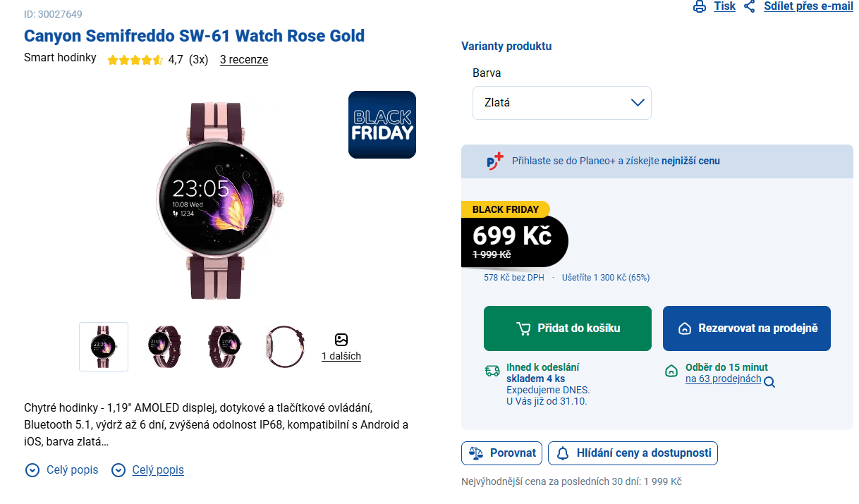The width and height of the screenshot is (859, 504).
Task: Click the share icon beside Sdílet přes e-mail
Action: [x=750, y=7]
